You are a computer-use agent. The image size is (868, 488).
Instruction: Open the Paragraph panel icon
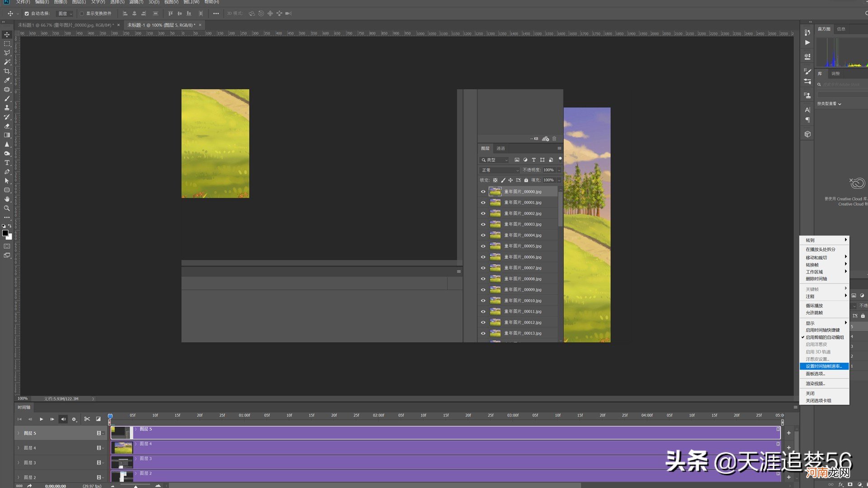click(807, 120)
